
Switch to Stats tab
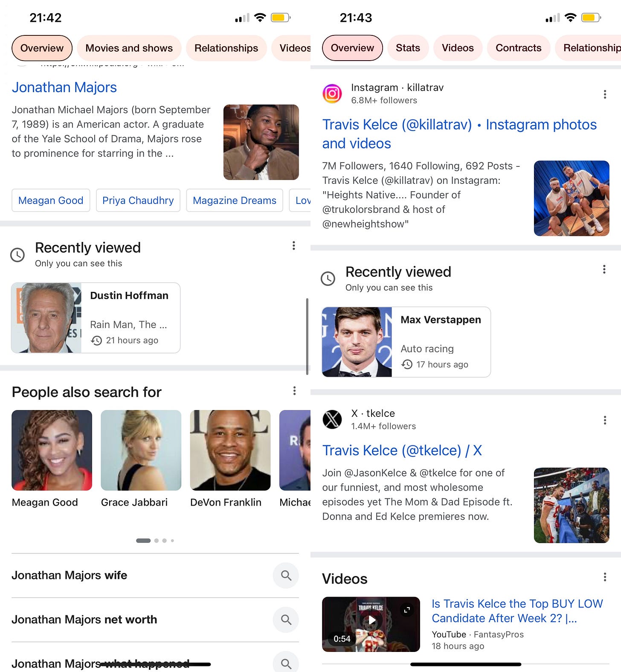[408, 48]
